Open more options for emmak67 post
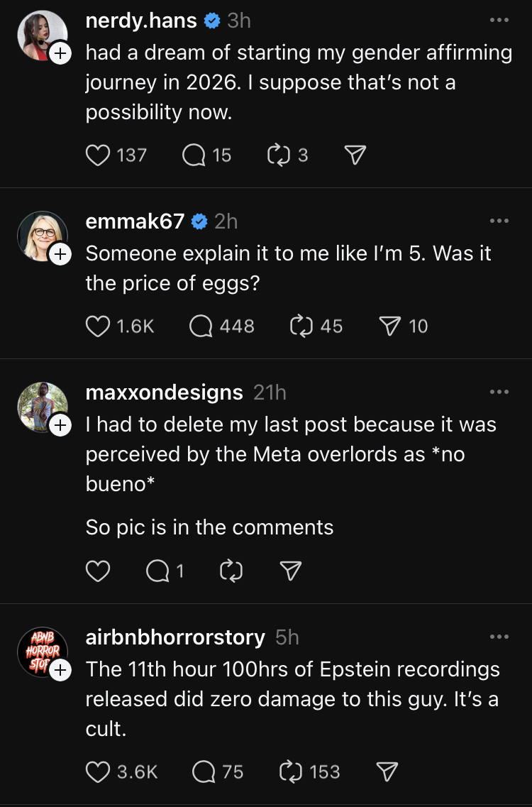Image resolution: width=532 pixels, height=807 pixels. [499, 221]
